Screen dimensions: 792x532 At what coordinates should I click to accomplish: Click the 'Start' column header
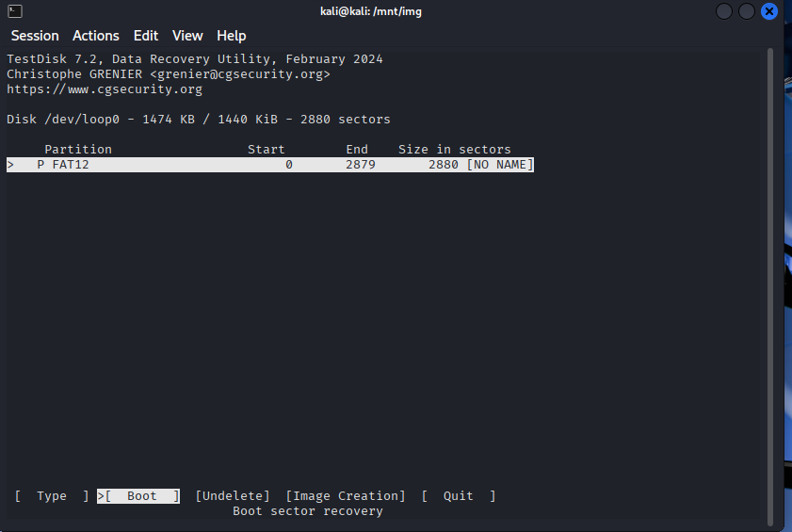[x=267, y=150]
